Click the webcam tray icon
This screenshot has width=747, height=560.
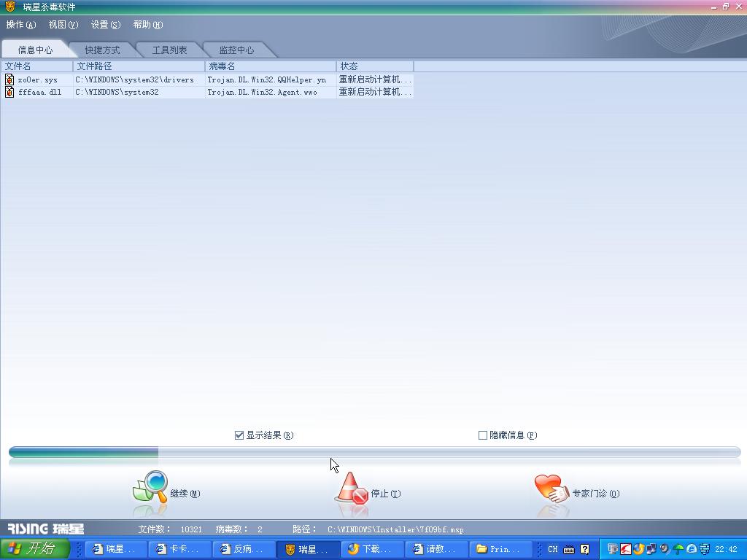(664, 549)
